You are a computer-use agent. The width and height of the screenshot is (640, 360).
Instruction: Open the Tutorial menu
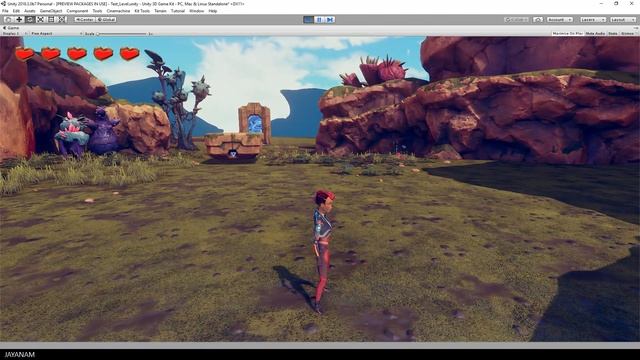pos(178,11)
